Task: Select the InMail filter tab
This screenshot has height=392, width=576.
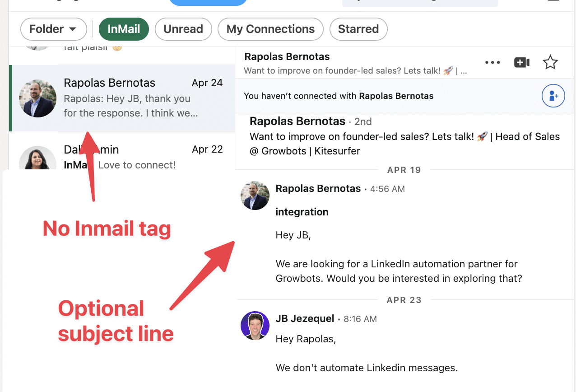Action: point(124,29)
